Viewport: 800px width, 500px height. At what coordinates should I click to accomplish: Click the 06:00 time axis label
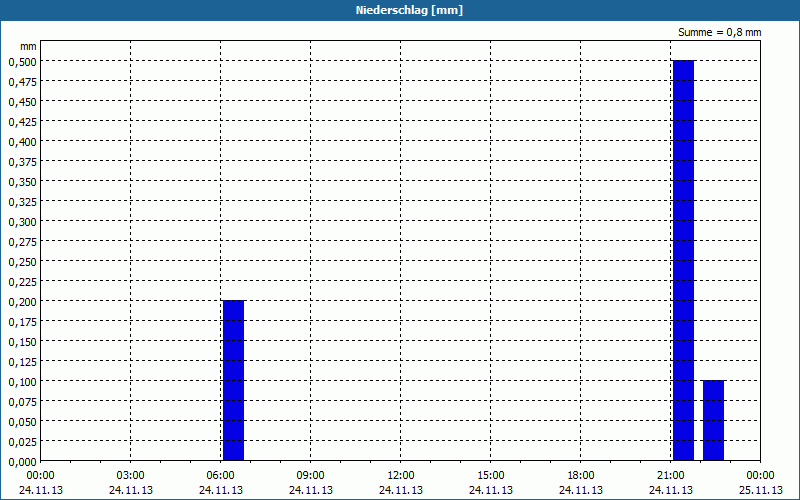[x=220, y=476]
